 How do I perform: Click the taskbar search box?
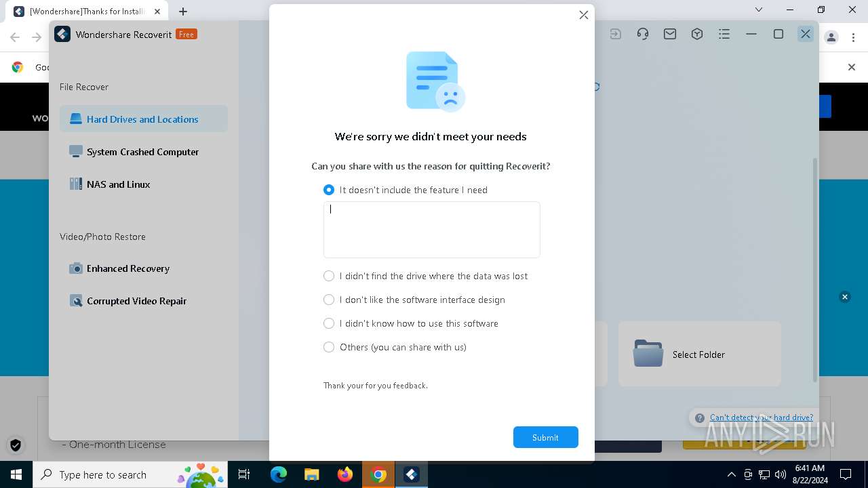pyautogui.click(x=132, y=474)
